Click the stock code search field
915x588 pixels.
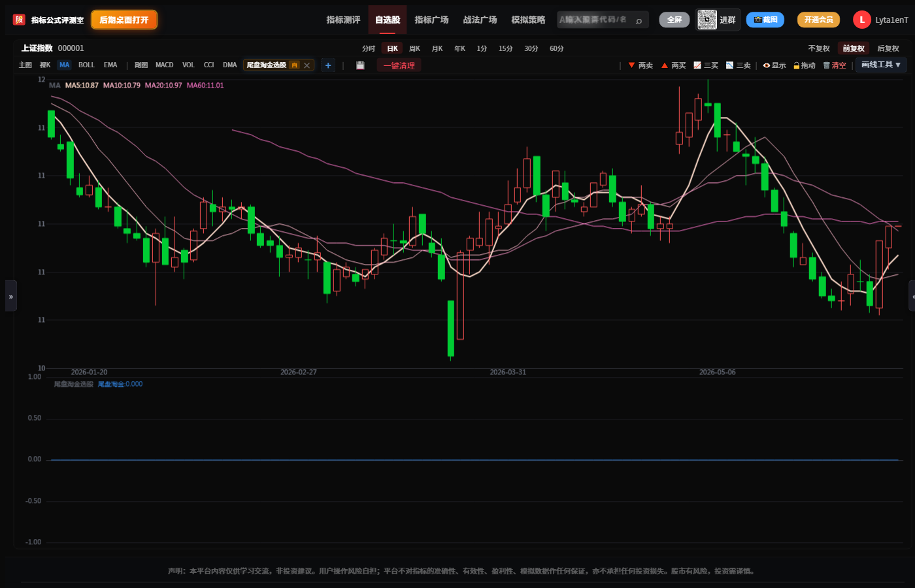tap(603, 20)
